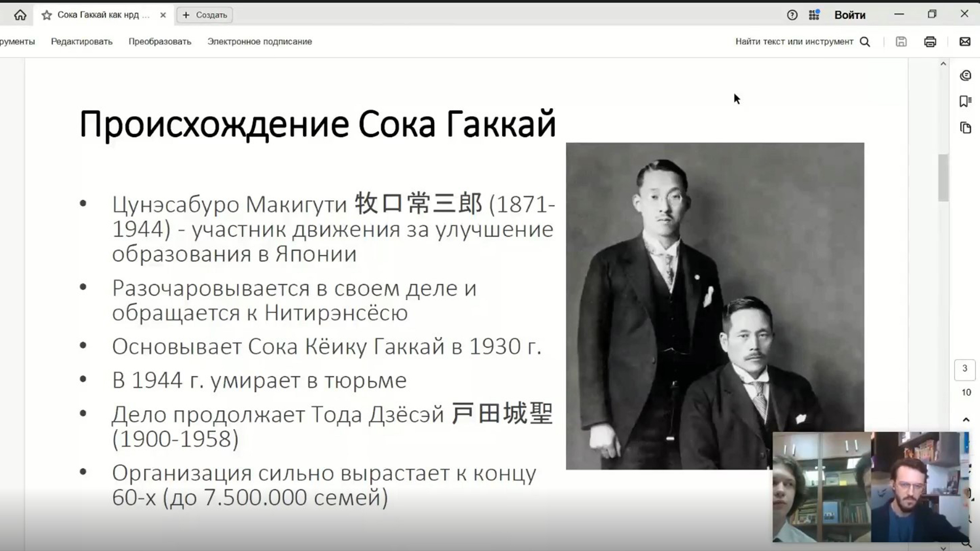
Task: Open the Редактировать menu
Action: pos(82,41)
